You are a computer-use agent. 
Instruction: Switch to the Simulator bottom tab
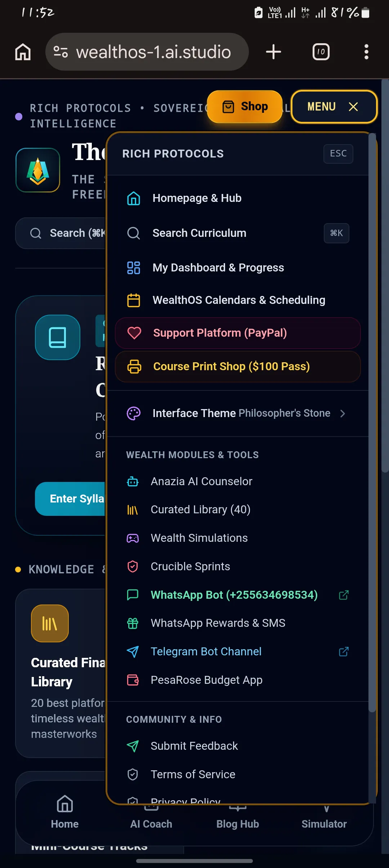pos(324,818)
